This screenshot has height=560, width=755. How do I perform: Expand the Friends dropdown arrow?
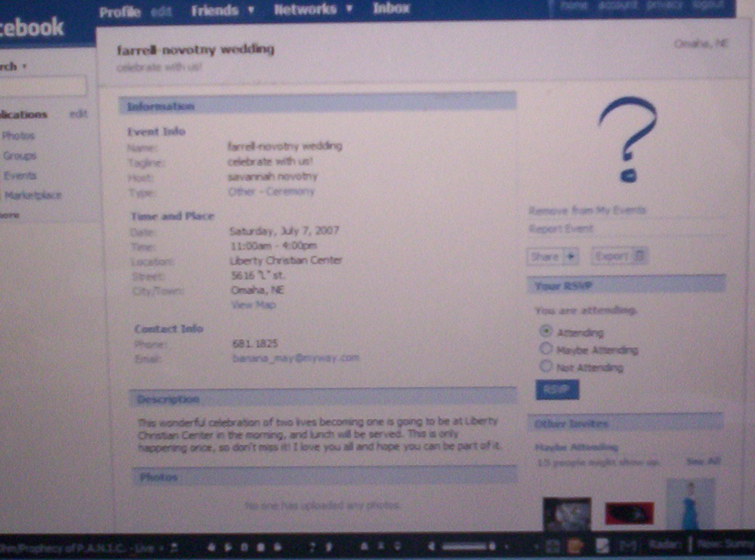pos(251,10)
